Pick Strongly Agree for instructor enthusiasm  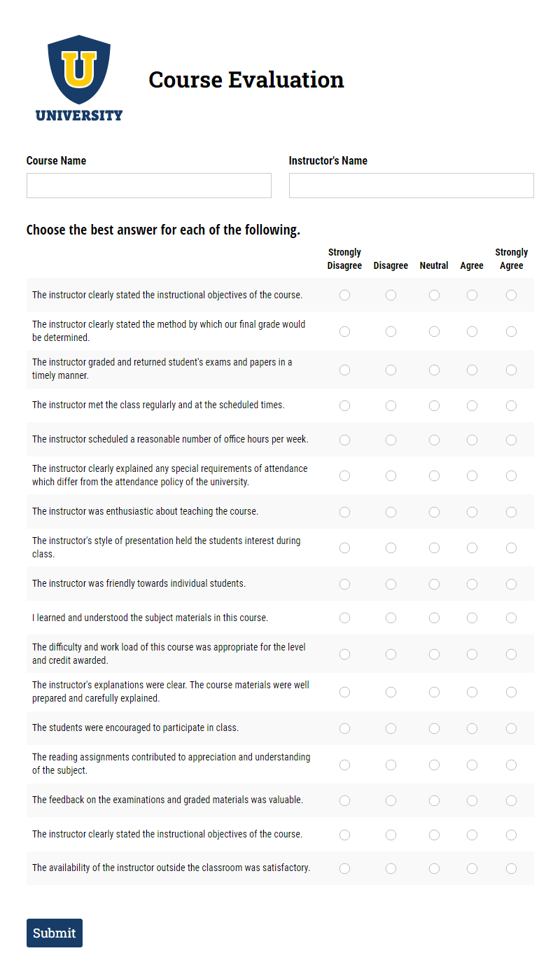(511, 511)
